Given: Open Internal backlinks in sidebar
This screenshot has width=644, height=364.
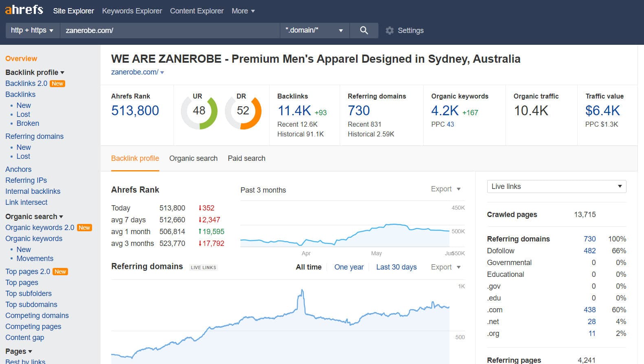Looking at the screenshot, I should pyautogui.click(x=33, y=191).
